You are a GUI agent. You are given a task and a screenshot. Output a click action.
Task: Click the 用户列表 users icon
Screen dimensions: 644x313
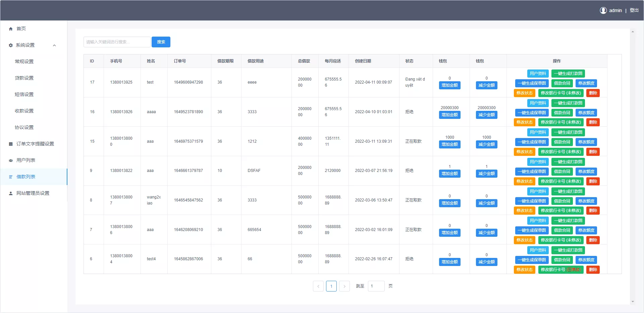11,161
